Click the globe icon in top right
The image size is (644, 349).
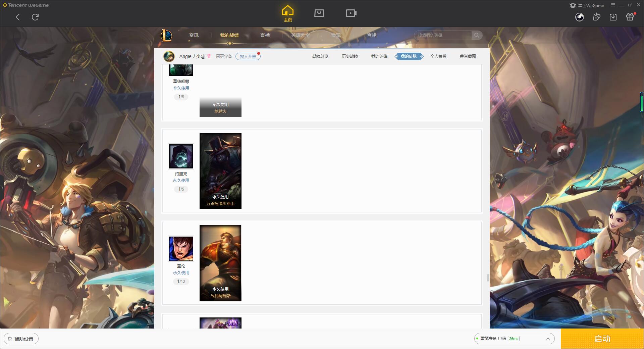coord(580,17)
